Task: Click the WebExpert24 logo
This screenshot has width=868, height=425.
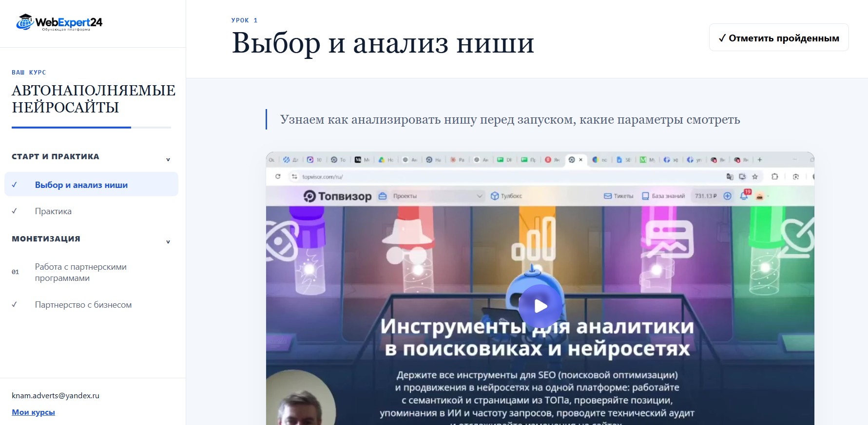Action: pyautogui.click(x=59, y=22)
